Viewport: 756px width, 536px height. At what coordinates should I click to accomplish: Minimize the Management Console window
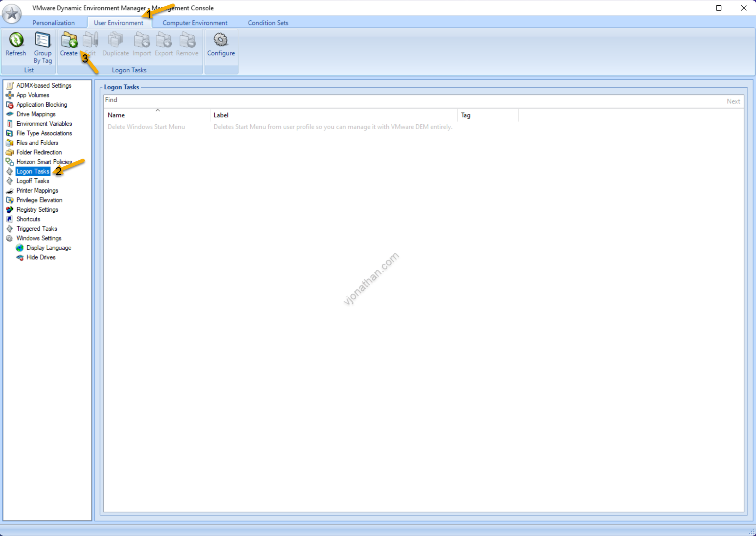pos(694,8)
